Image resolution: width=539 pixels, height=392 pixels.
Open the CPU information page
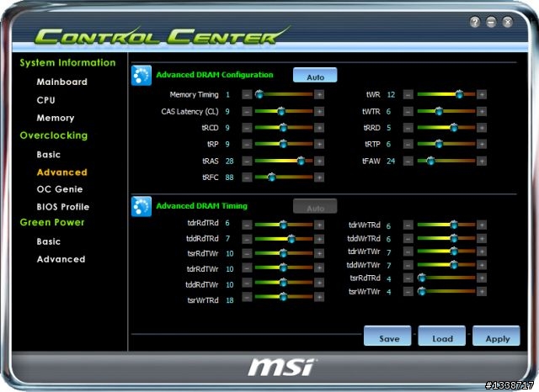coord(45,100)
